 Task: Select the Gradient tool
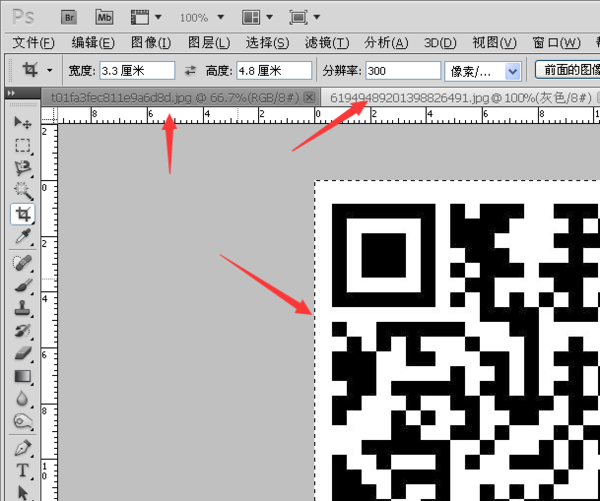point(23,376)
